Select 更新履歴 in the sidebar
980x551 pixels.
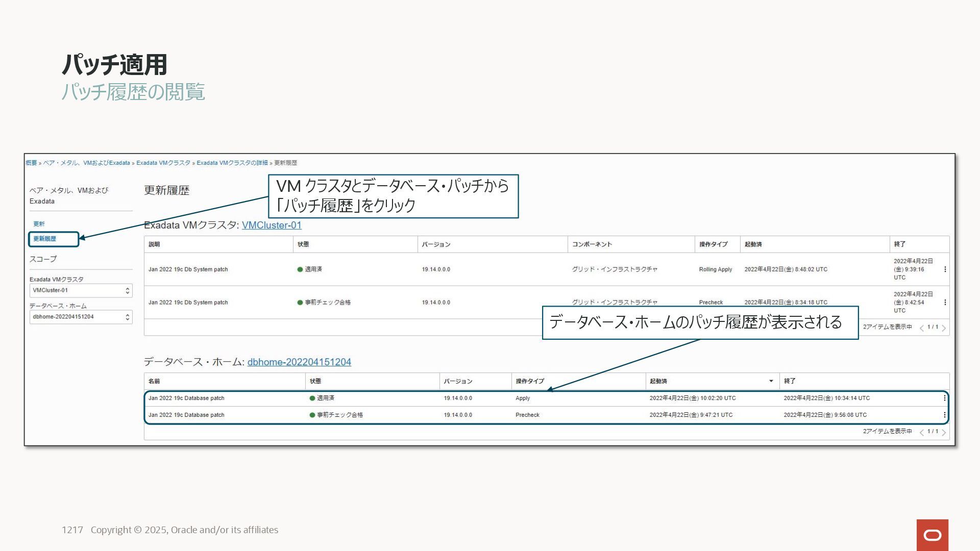[x=45, y=239]
